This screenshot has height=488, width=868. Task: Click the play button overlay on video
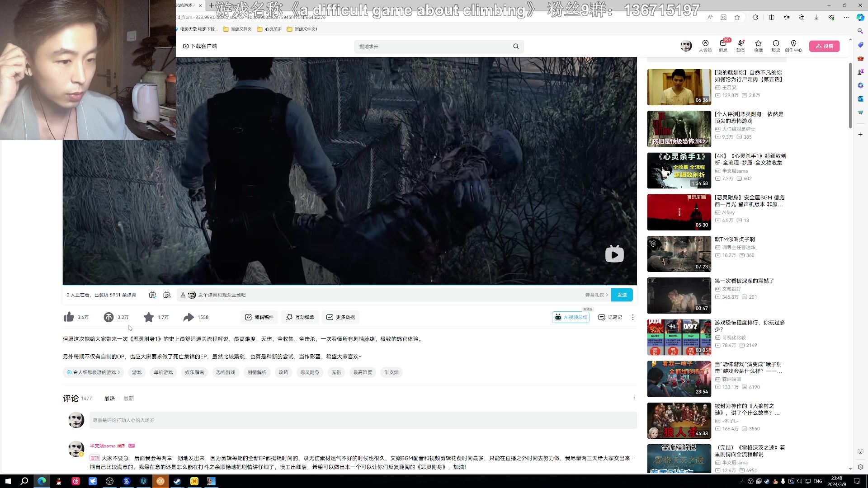[614, 254]
